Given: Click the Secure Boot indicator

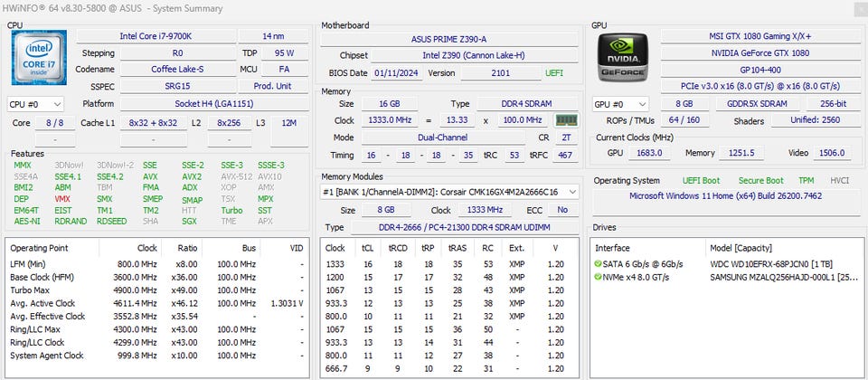Looking at the screenshot, I should [x=760, y=180].
